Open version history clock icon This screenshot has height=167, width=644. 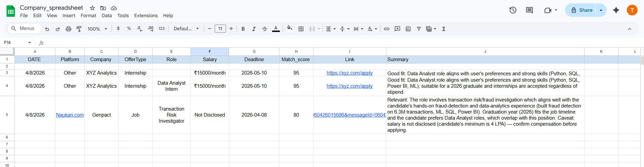(x=513, y=10)
